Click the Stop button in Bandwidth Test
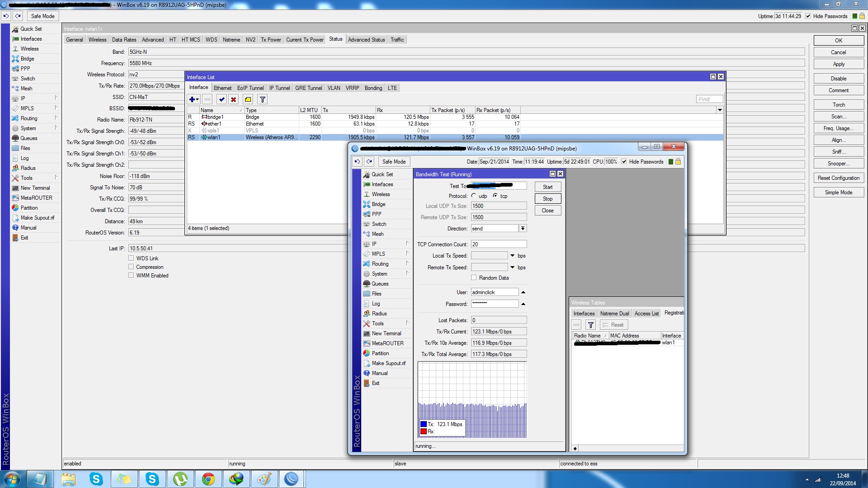This screenshot has height=488, width=868. point(547,199)
